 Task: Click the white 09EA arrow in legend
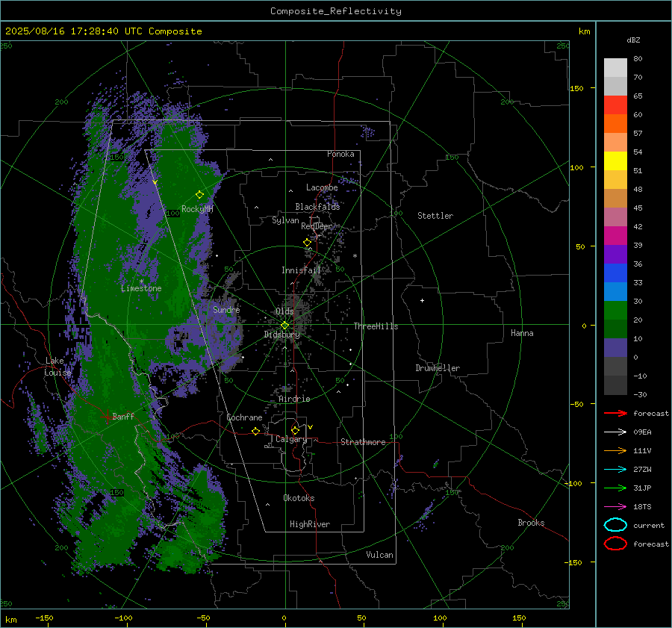pyautogui.click(x=615, y=432)
